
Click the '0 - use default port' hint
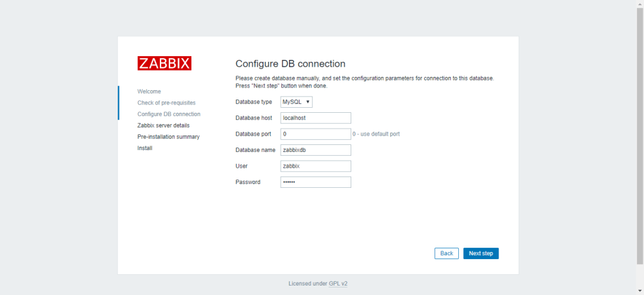pyautogui.click(x=376, y=134)
